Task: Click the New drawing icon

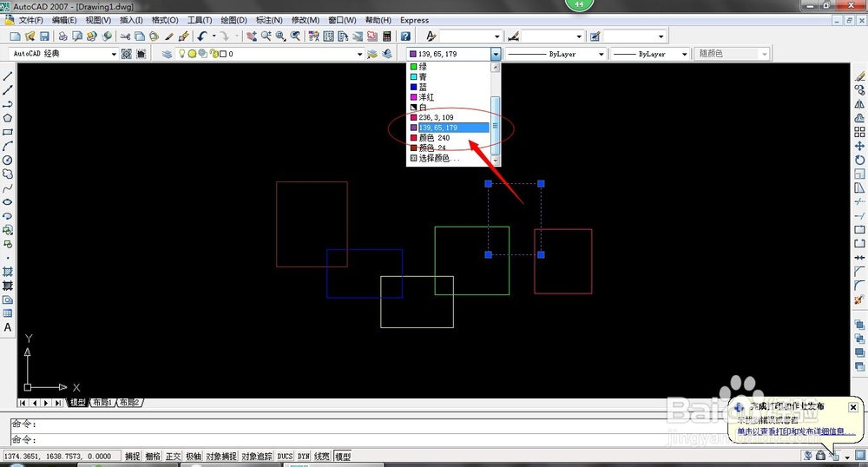Action: tap(16, 36)
